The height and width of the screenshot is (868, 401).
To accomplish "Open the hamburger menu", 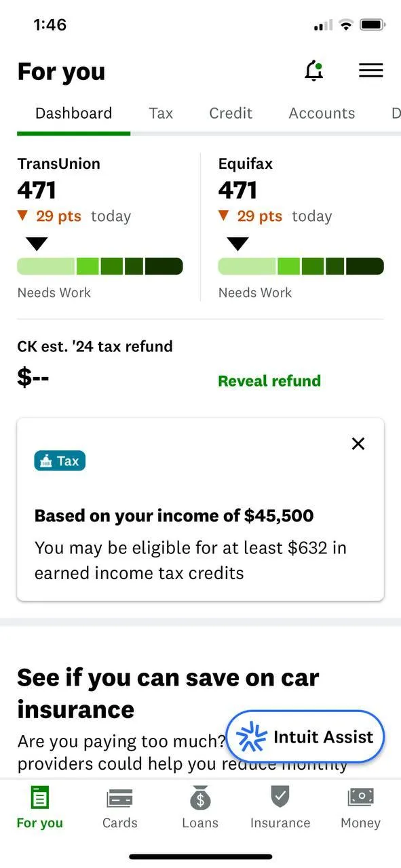I will (x=370, y=71).
